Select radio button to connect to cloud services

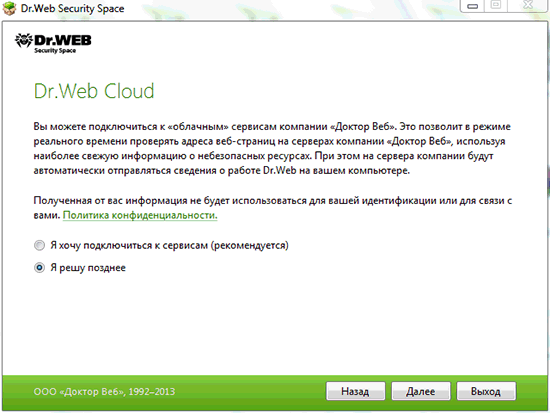pyautogui.click(x=39, y=245)
